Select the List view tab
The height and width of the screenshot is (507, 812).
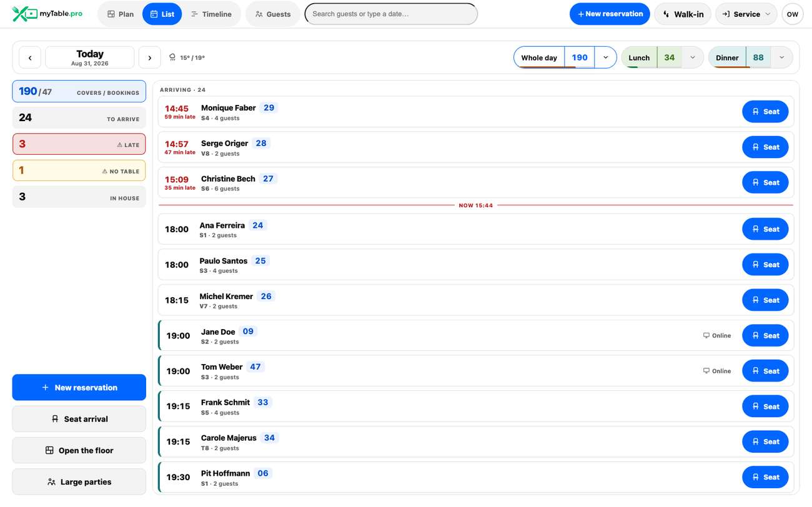click(162, 14)
